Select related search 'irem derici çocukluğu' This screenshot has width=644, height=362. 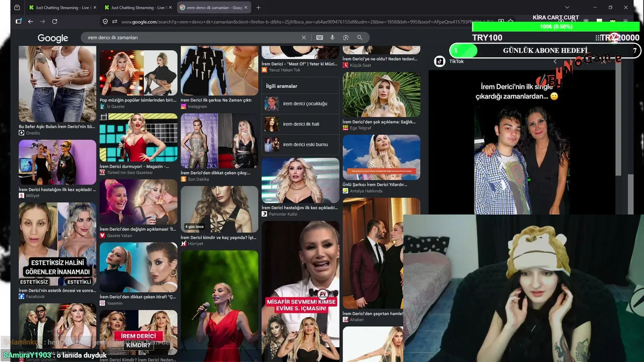pyautogui.click(x=300, y=104)
